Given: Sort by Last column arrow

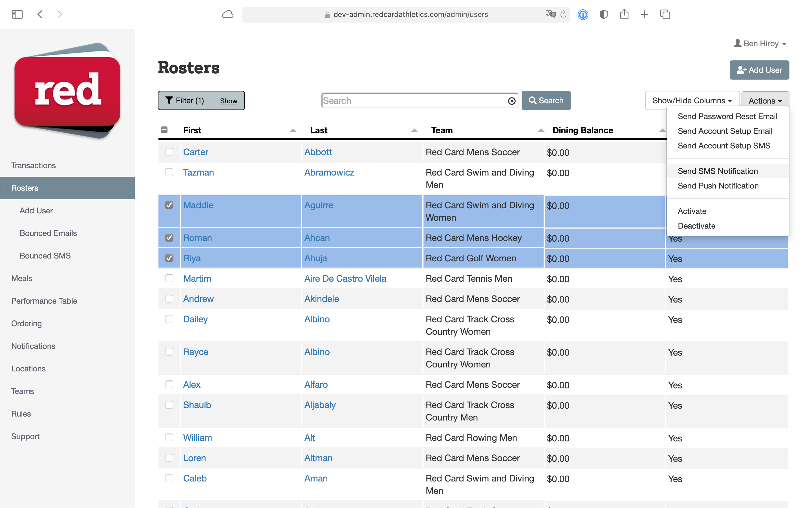Looking at the screenshot, I should (x=414, y=130).
